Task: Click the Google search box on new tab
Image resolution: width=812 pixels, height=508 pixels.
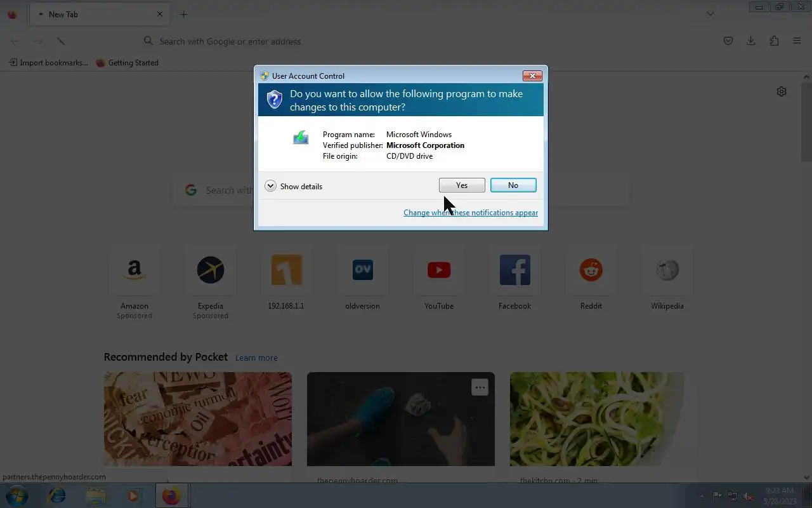Action: click(401, 190)
